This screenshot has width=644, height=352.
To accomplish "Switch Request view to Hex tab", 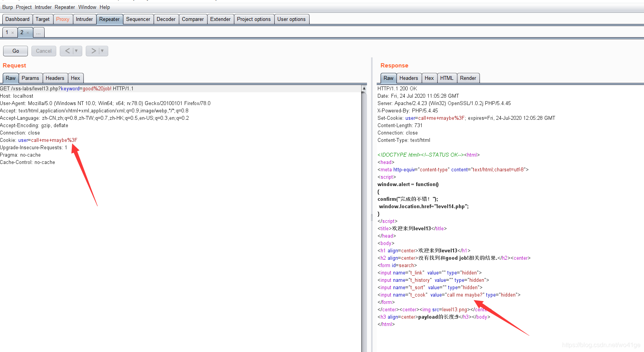I will (76, 78).
